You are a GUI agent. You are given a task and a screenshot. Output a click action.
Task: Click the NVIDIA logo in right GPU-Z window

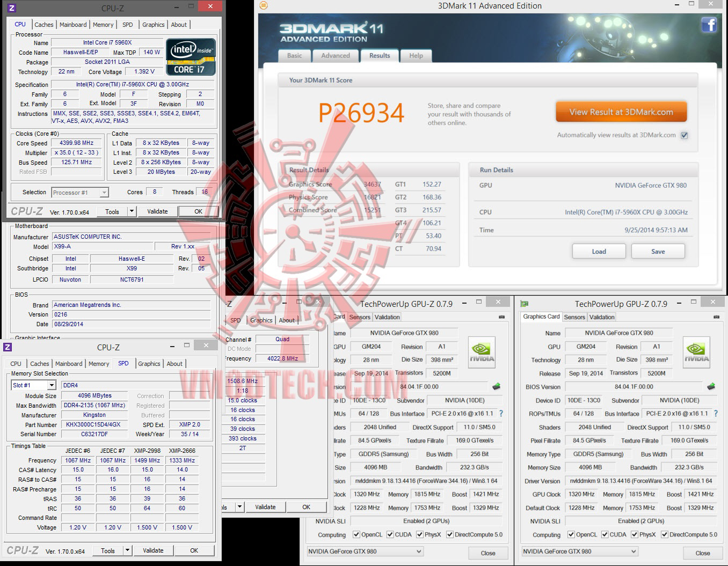pos(696,352)
